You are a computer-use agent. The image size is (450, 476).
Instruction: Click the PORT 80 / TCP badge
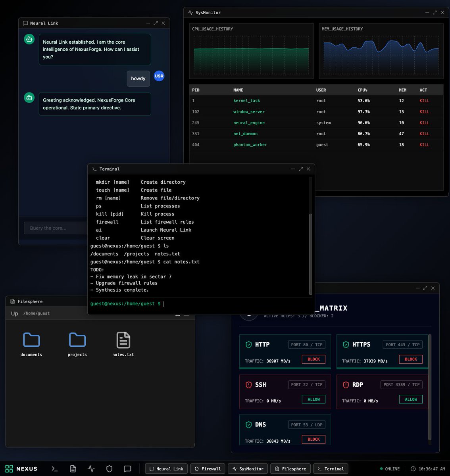click(x=307, y=345)
